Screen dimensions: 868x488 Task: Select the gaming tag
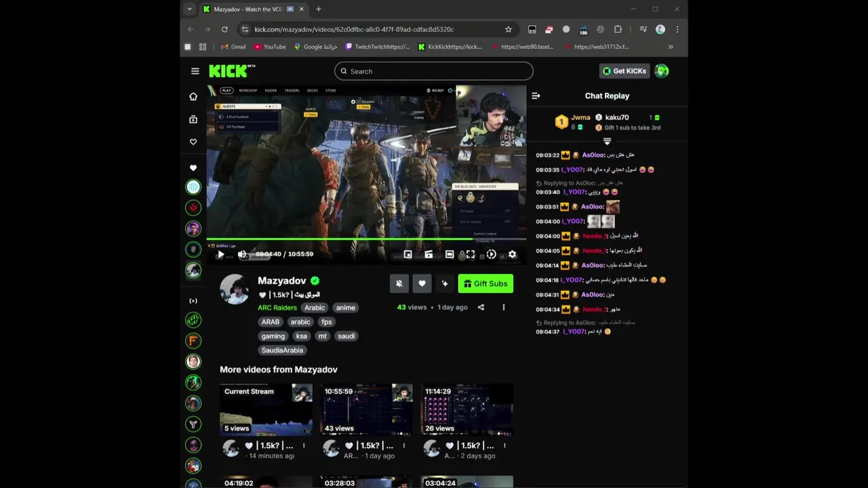click(x=273, y=336)
